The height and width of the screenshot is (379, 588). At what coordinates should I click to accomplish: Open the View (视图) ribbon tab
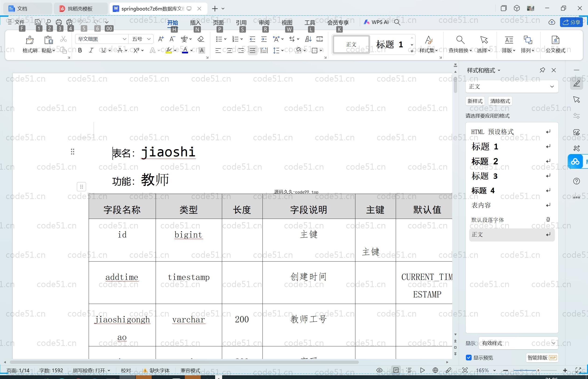click(x=287, y=22)
